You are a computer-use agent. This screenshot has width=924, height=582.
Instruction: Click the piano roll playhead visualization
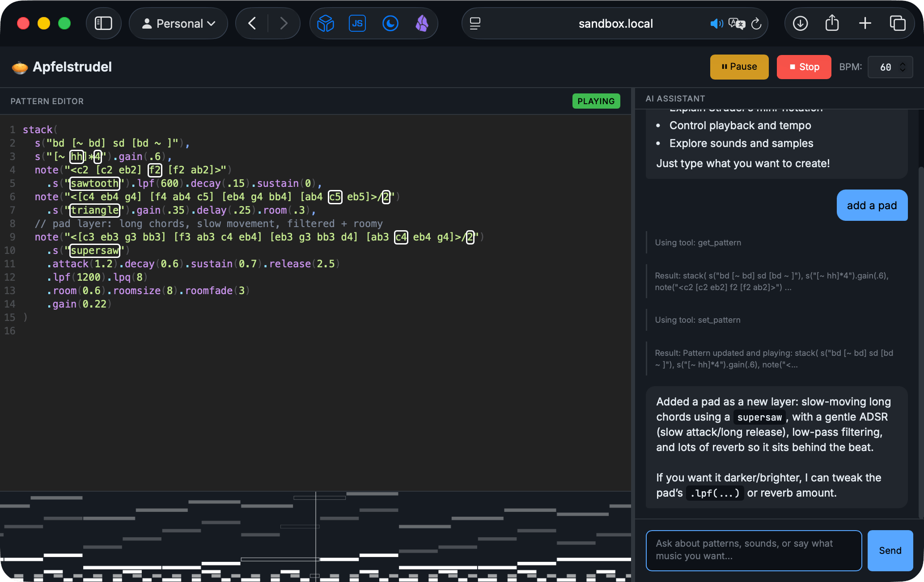315,536
